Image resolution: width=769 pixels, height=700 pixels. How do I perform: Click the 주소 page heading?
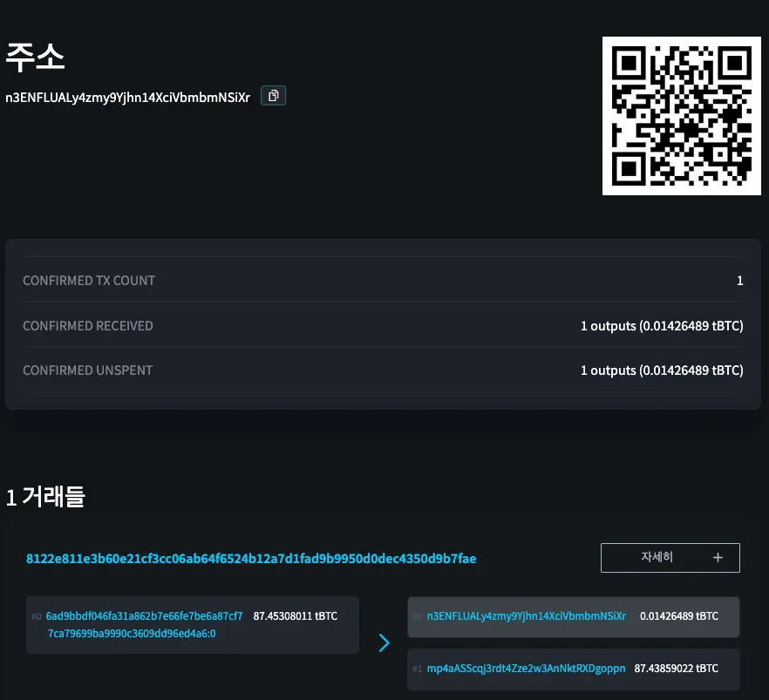pyautogui.click(x=35, y=57)
